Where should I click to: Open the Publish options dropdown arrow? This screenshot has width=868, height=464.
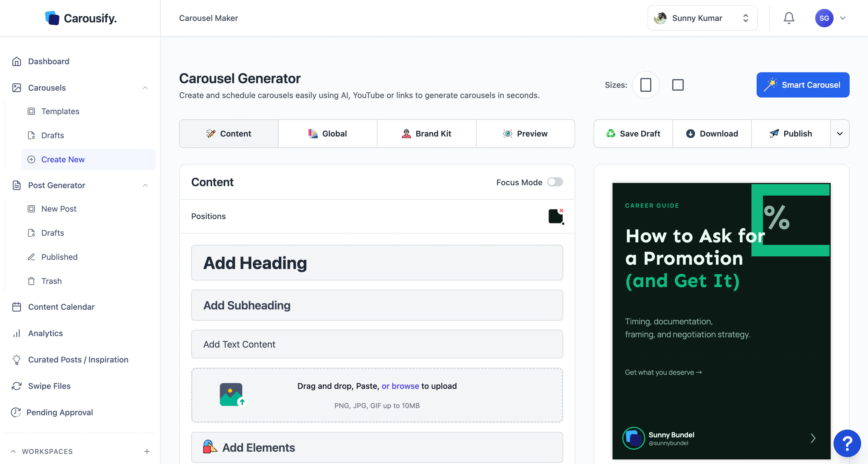[x=840, y=134]
